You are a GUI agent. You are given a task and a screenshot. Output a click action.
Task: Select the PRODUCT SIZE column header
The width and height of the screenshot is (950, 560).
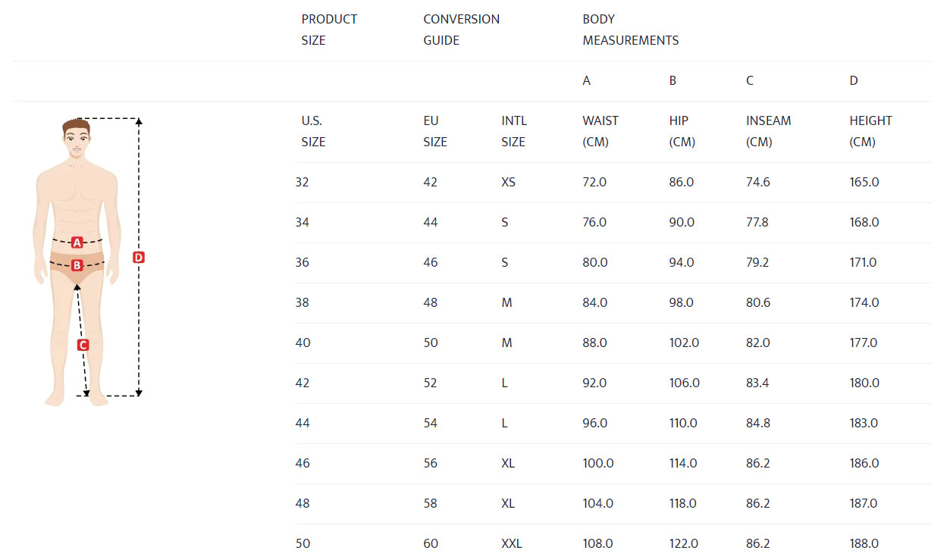(x=329, y=30)
